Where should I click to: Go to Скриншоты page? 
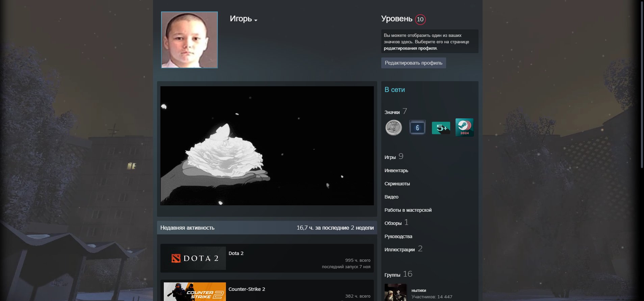click(397, 184)
